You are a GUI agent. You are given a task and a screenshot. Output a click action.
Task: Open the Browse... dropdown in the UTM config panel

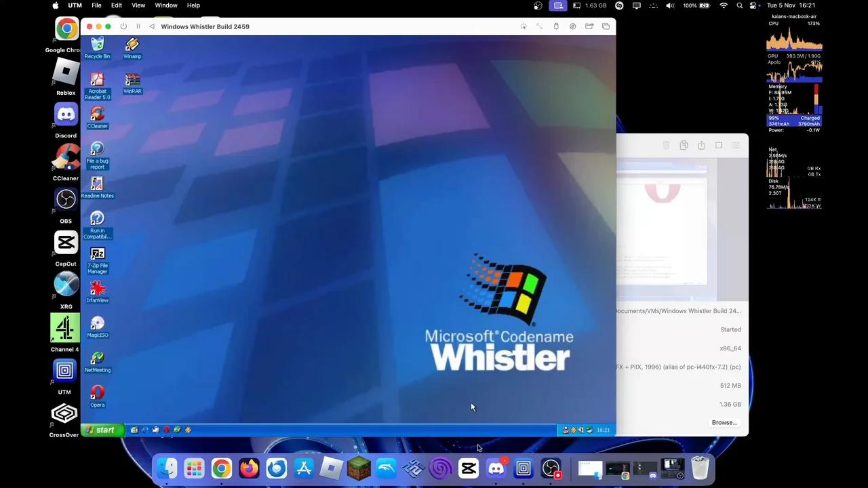724,422
